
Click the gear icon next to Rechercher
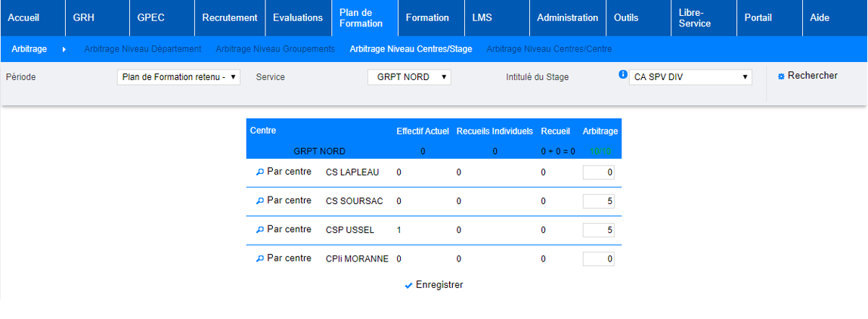click(x=781, y=76)
